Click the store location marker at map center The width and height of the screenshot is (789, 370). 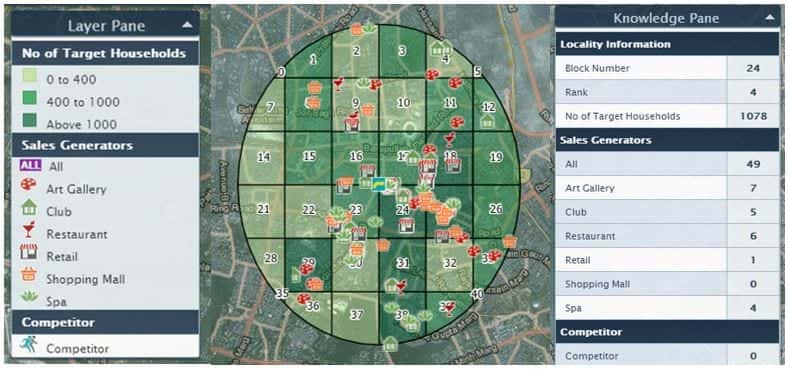click(x=379, y=184)
